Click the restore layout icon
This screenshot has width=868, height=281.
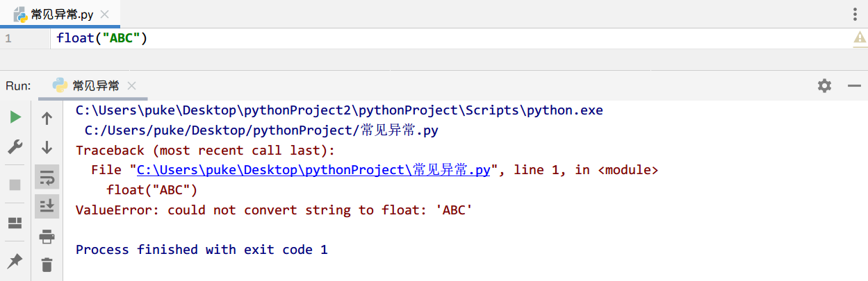[x=15, y=223]
